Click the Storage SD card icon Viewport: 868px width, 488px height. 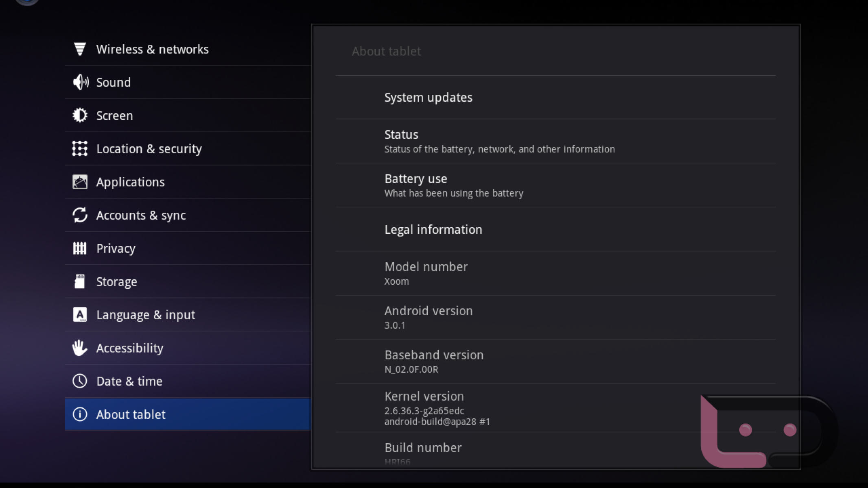[x=80, y=281]
